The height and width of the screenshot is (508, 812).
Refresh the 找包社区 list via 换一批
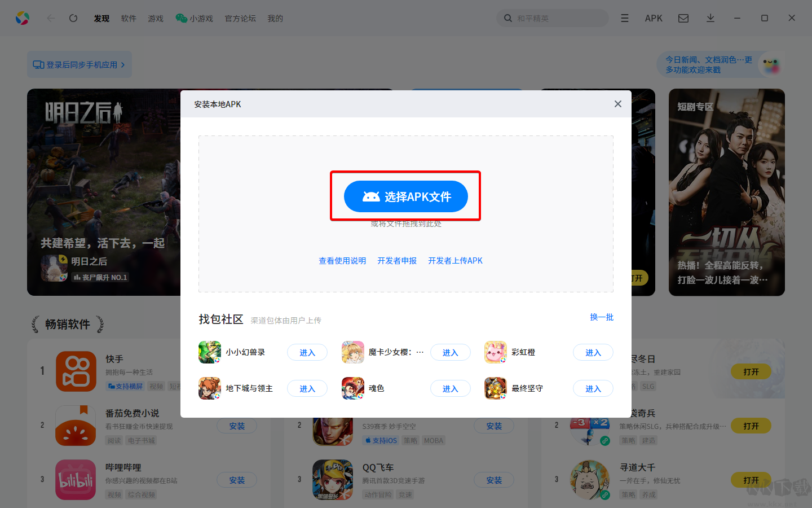[x=601, y=317]
